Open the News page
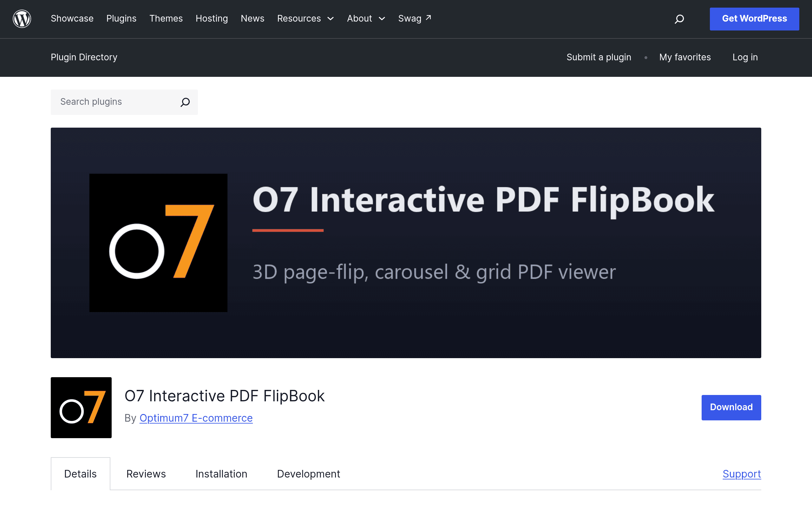Screen dimensions: 812x508 (252, 18)
